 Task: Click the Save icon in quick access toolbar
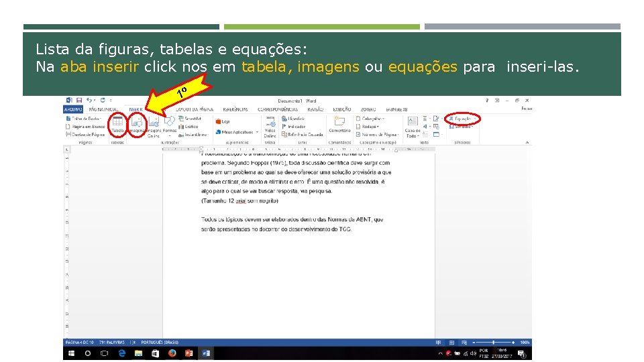(79, 100)
